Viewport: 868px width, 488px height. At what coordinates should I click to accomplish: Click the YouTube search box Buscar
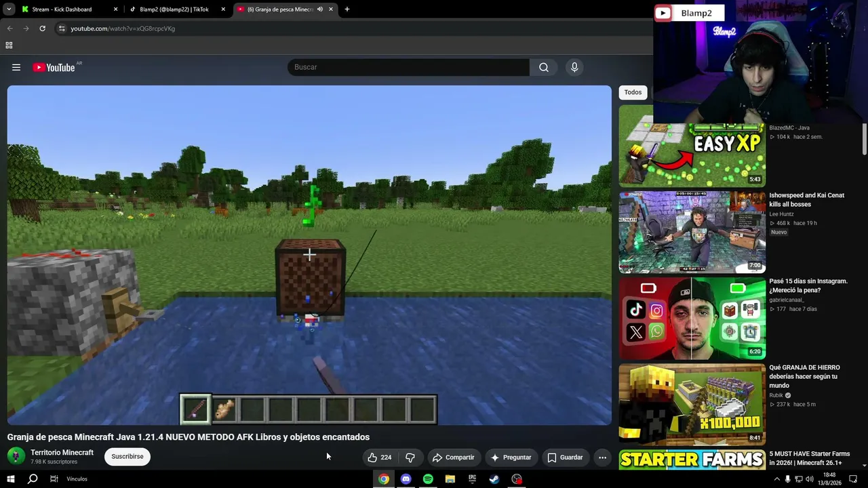(x=408, y=67)
